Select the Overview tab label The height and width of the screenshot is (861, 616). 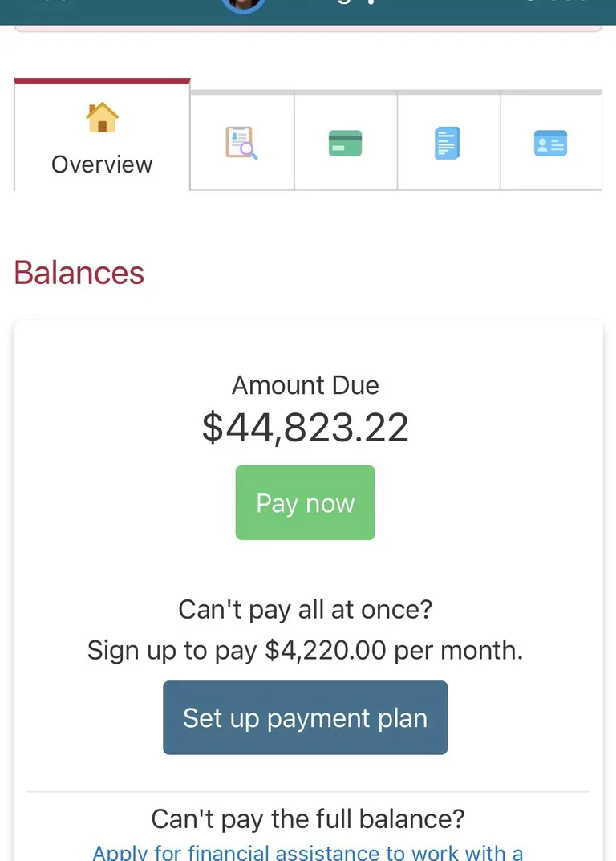click(102, 164)
